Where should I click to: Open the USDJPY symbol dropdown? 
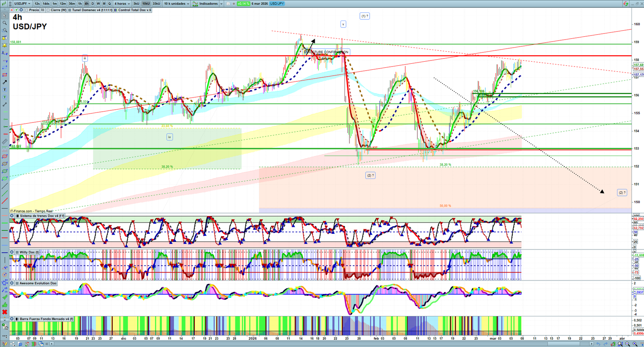coord(22,4)
